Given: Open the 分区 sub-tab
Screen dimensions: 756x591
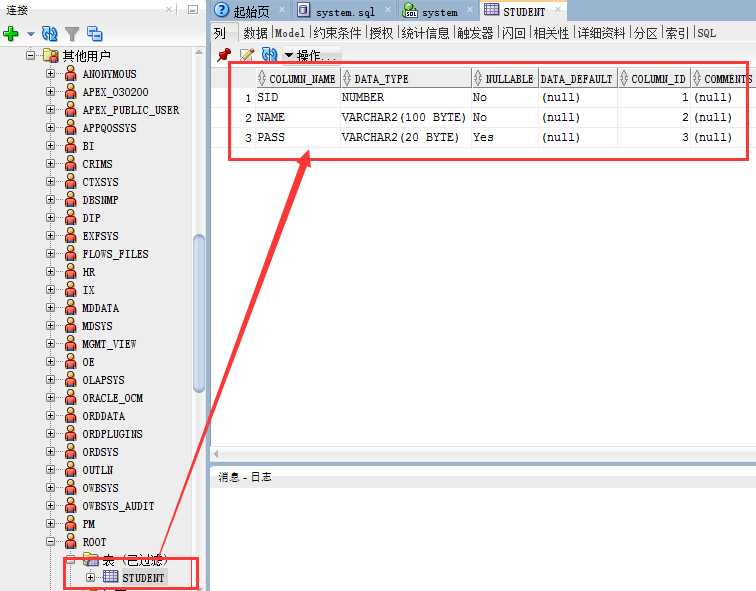Looking at the screenshot, I should (x=646, y=33).
